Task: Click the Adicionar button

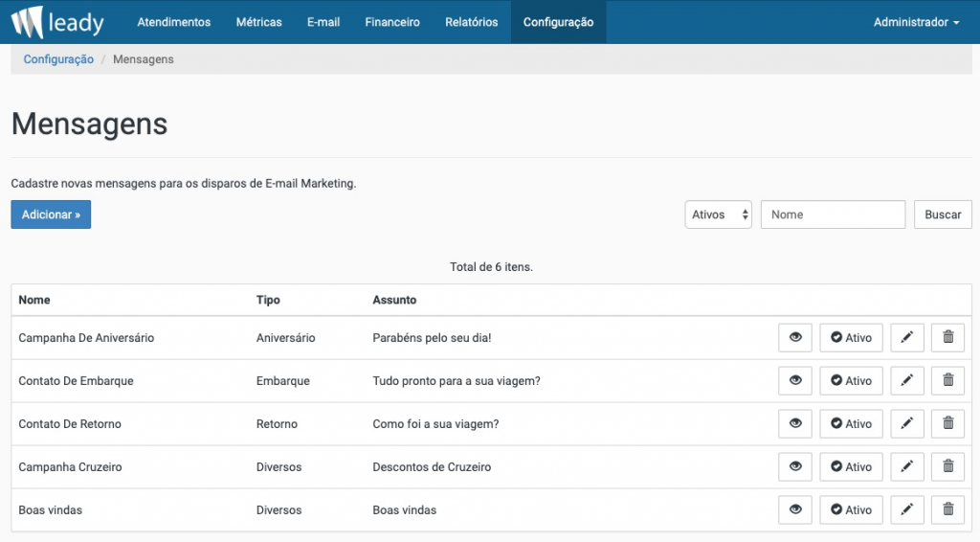Action: tap(51, 215)
